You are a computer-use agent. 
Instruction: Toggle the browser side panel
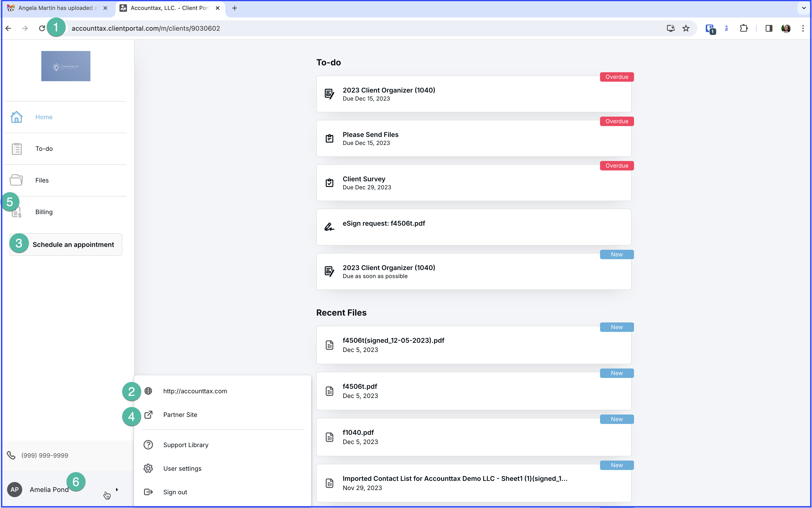pyautogui.click(x=769, y=28)
